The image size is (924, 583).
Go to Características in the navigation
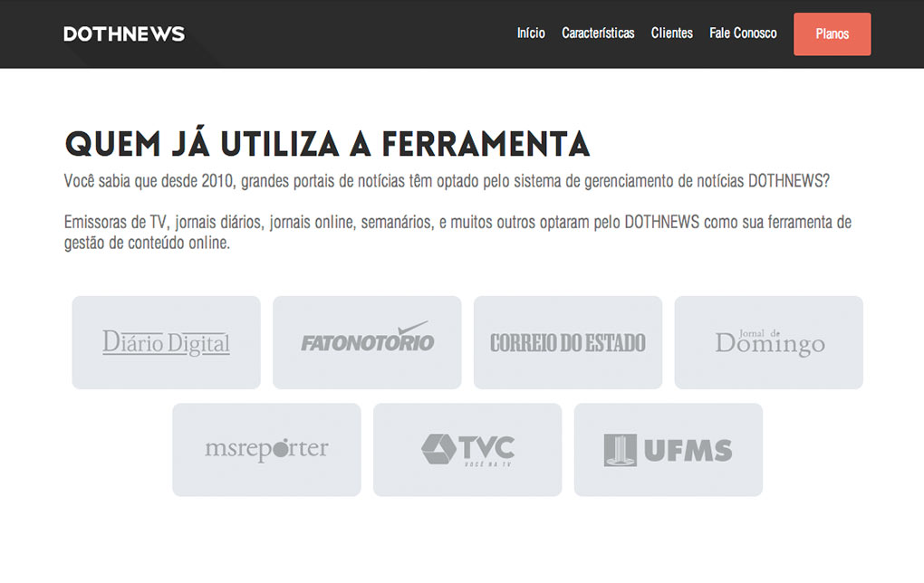click(598, 33)
